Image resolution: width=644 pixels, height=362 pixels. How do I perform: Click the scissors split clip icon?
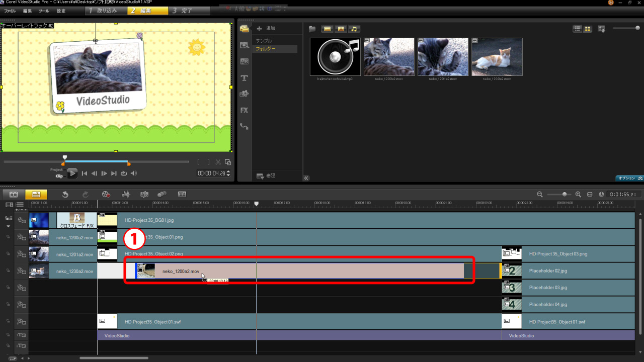coord(218,162)
